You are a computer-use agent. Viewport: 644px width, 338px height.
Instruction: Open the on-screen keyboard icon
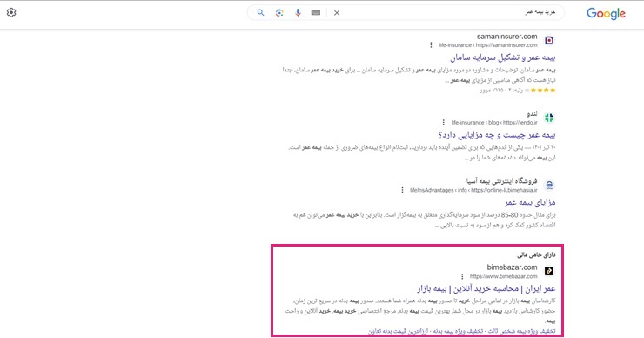[315, 13]
